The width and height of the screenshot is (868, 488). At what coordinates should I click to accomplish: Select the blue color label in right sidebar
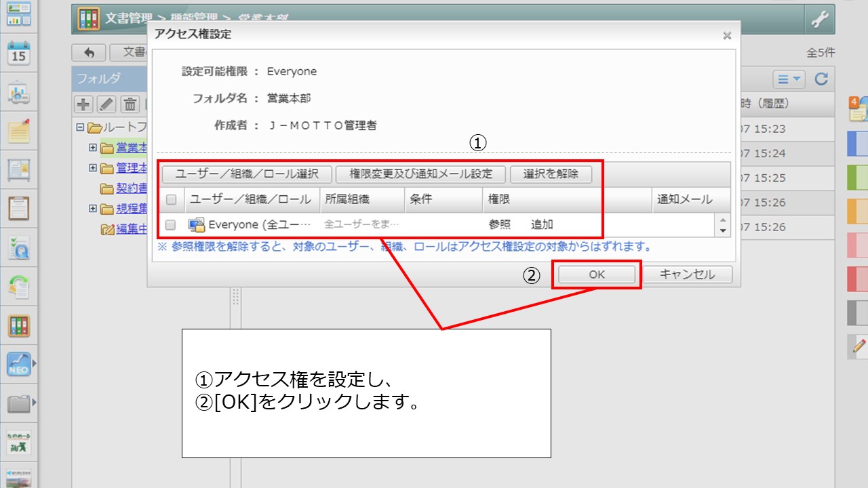tap(859, 144)
